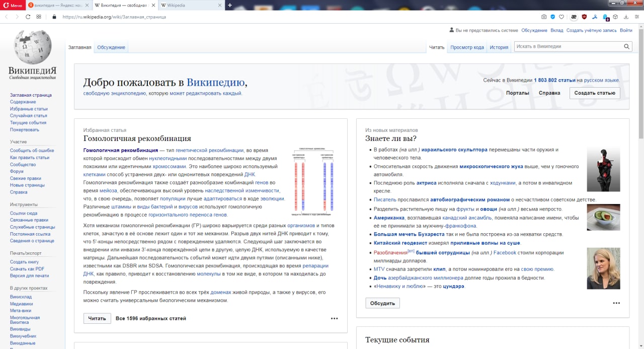The width and height of the screenshot is (644, 349).
Task: Open the Текущие события sidebar link
Action: (28, 123)
